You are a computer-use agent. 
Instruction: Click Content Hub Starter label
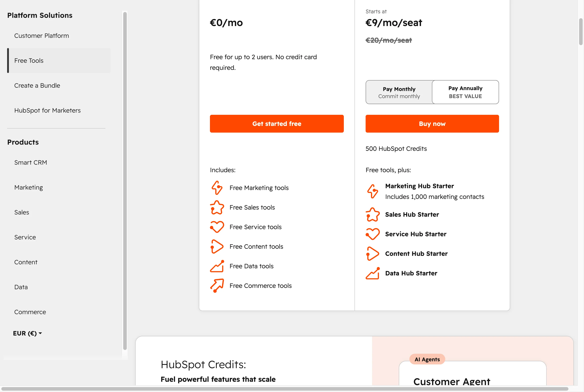click(x=416, y=253)
